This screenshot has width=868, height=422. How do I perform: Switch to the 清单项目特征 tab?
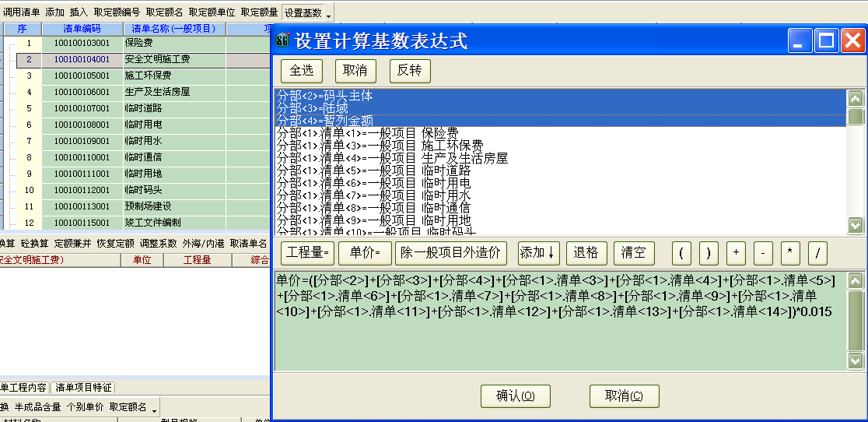click(x=83, y=387)
